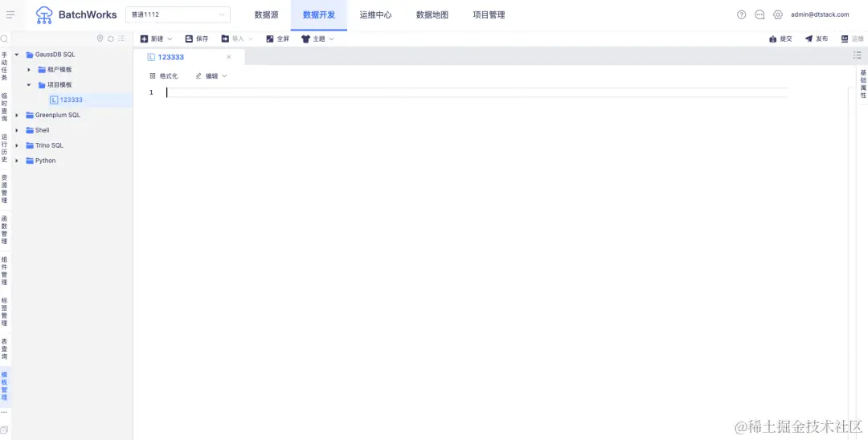This screenshot has width=868, height=440.
Task: Open the 资源管理 sidebar tab
Action: click(x=5, y=189)
